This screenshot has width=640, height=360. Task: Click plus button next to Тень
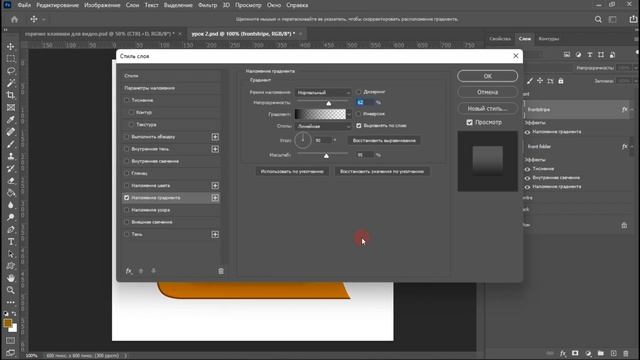pyautogui.click(x=215, y=234)
